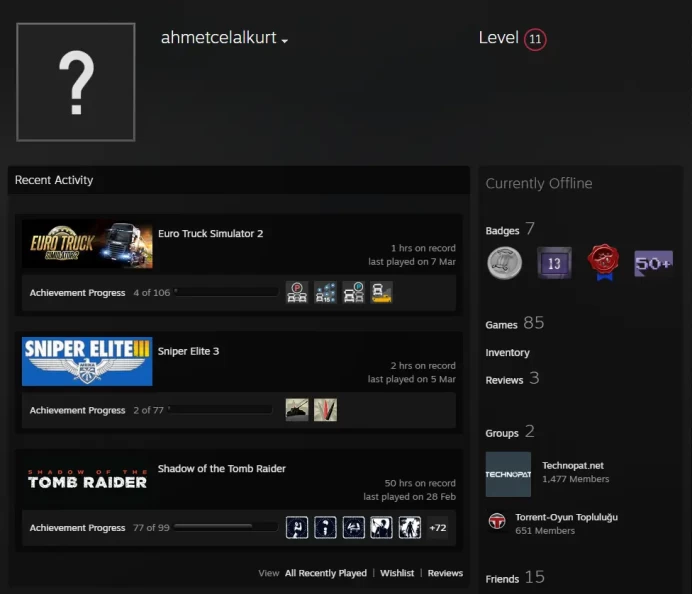Click the Sniper Elite red bullet achievement icon
The width and height of the screenshot is (692, 594).
(x=325, y=410)
